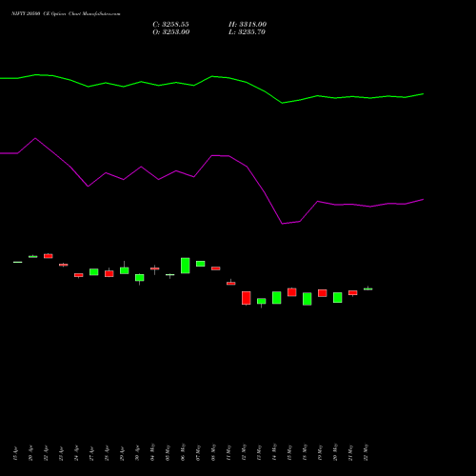
Task: Select the green candle for 14 May
Action: click(x=277, y=298)
